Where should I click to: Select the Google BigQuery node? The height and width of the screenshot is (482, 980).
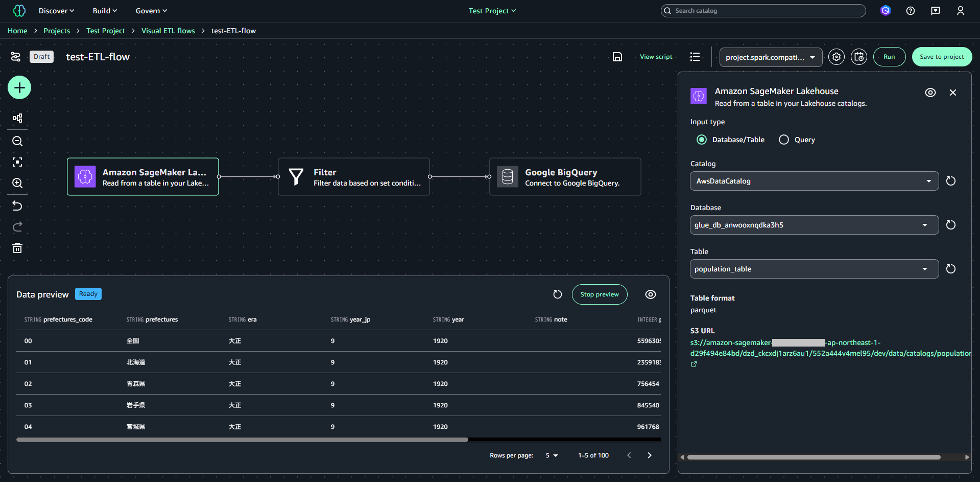click(x=565, y=177)
